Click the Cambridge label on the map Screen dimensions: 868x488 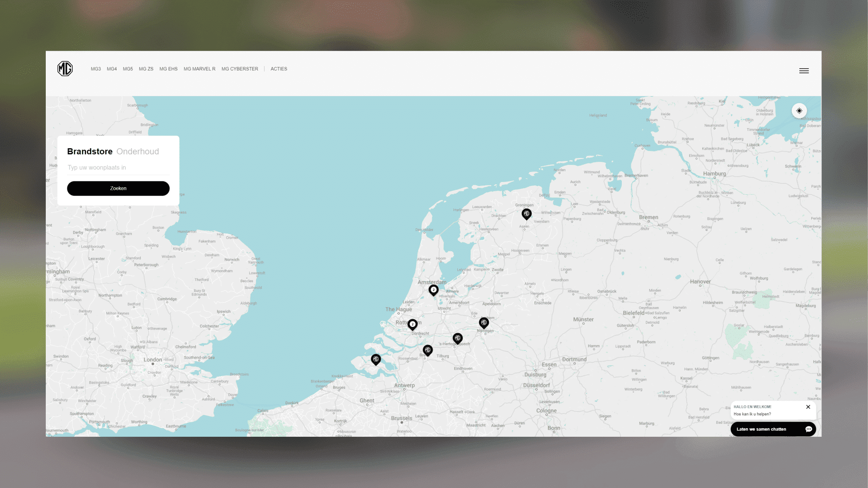coord(167,299)
